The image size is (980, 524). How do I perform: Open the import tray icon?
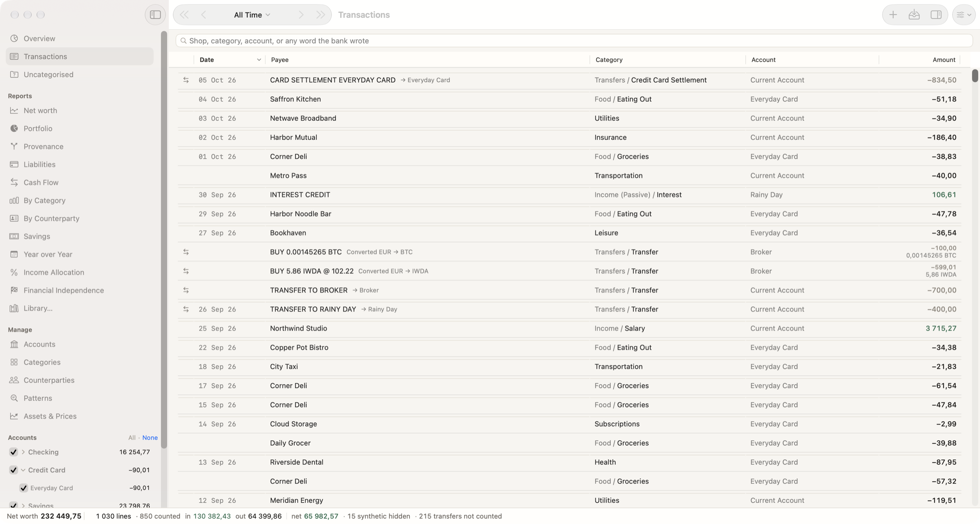[914, 15]
